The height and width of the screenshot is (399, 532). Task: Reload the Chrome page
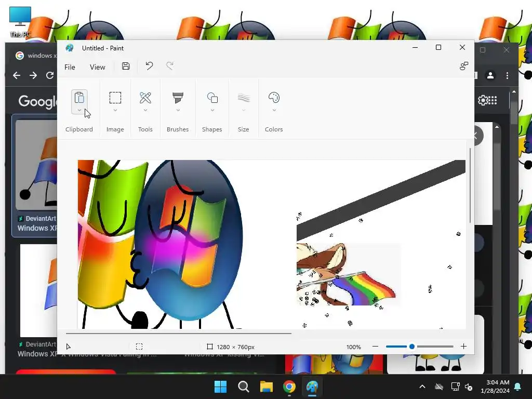pyautogui.click(x=50, y=75)
